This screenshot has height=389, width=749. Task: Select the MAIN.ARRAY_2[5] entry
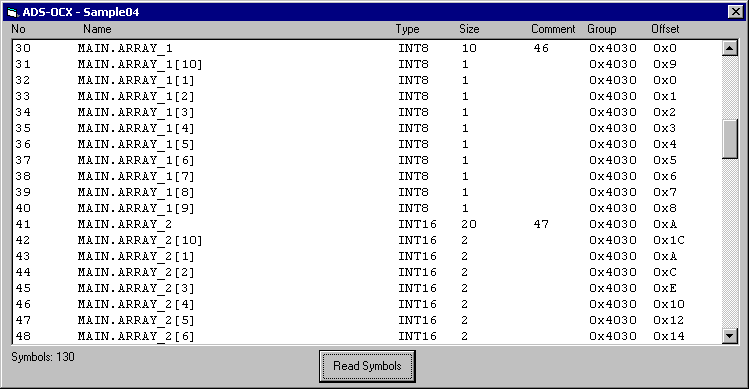[x=136, y=320]
